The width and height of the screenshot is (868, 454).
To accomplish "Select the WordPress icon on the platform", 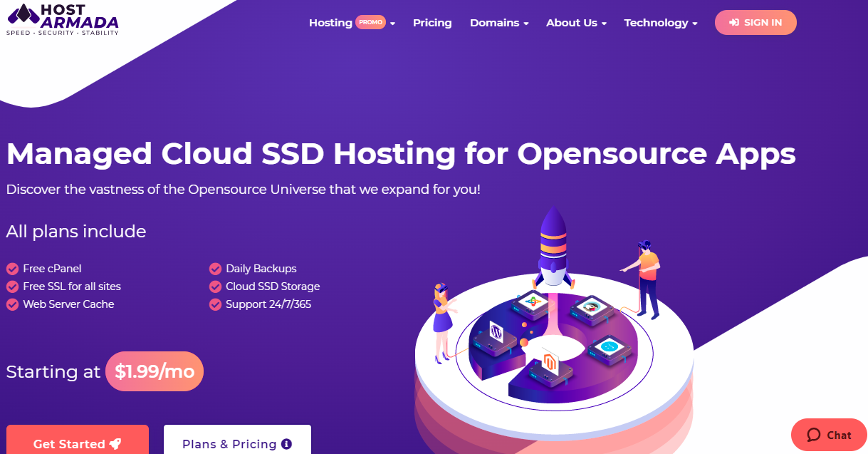I will pyautogui.click(x=496, y=332).
